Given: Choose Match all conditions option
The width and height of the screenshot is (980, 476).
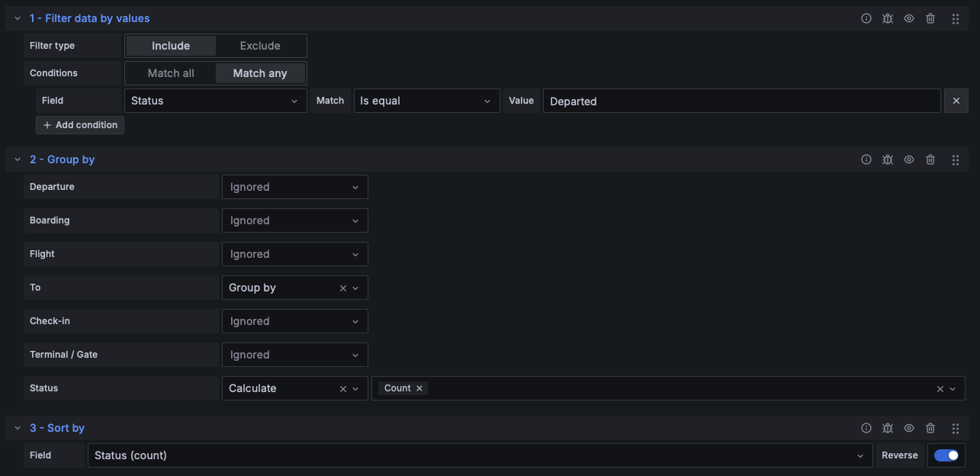Looking at the screenshot, I should pos(171,73).
